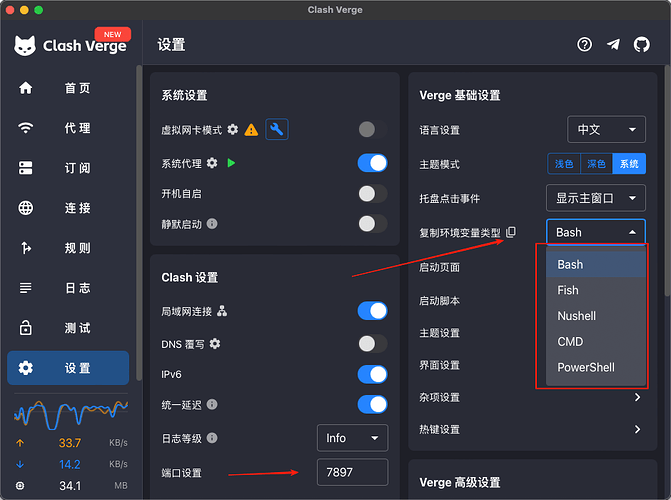Click the Wi-Fi proxy icon in sidebar
671x500 pixels.
point(26,128)
